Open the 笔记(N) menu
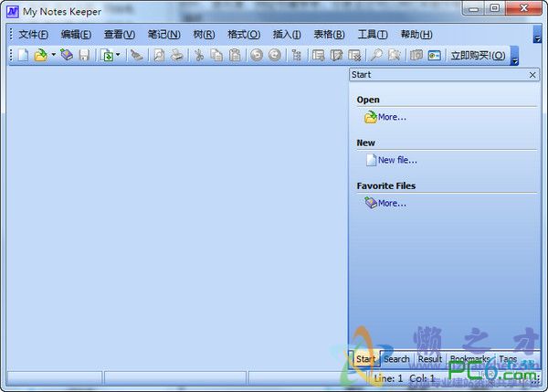 (163, 35)
